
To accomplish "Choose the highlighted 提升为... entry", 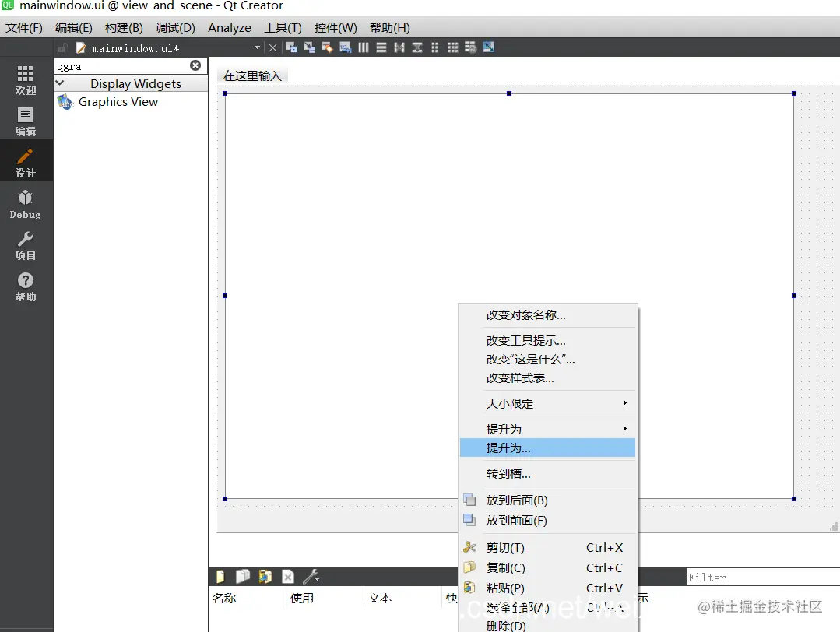I will pos(547,448).
